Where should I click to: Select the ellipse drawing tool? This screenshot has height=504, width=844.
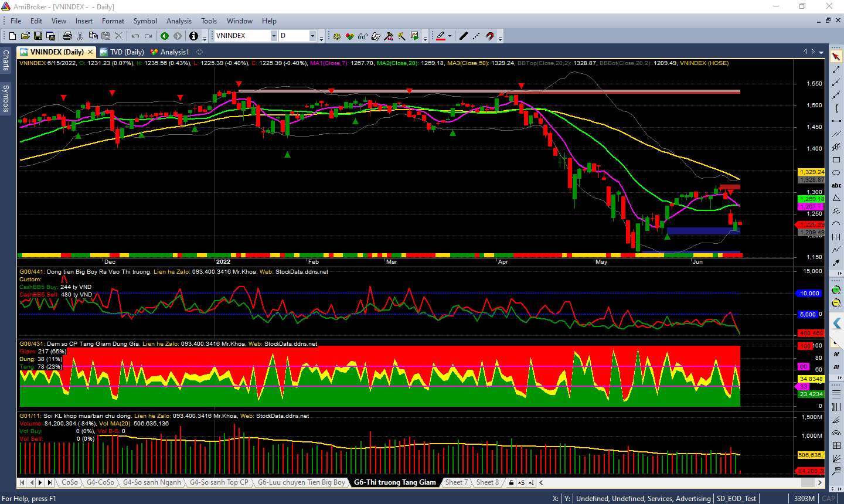pos(836,173)
